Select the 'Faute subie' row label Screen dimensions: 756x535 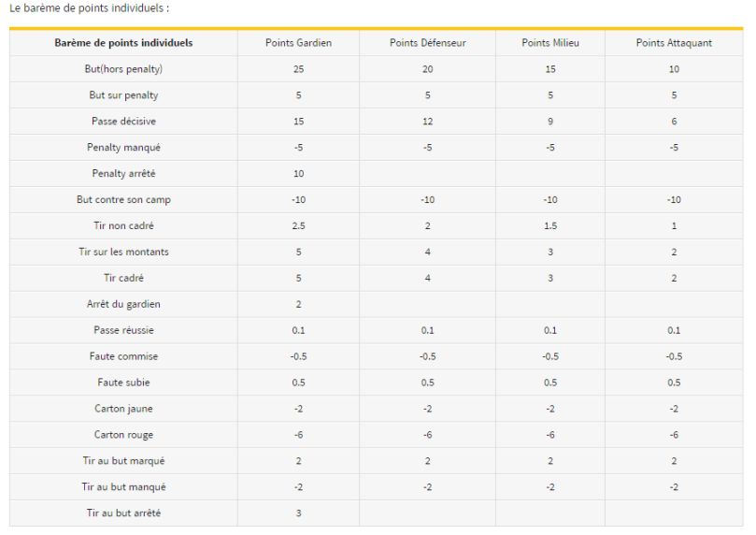(123, 383)
